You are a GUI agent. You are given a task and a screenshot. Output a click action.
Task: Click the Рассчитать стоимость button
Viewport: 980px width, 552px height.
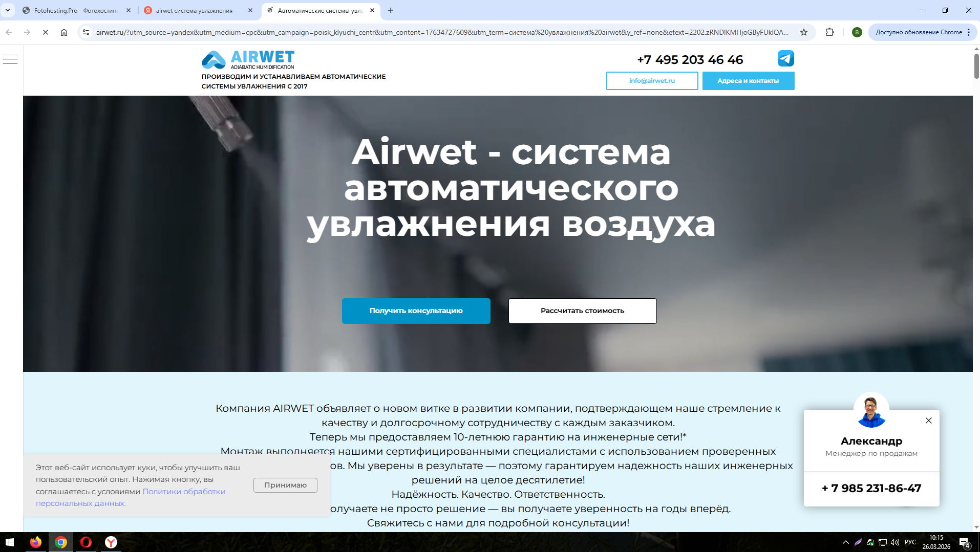(x=583, y=311)
